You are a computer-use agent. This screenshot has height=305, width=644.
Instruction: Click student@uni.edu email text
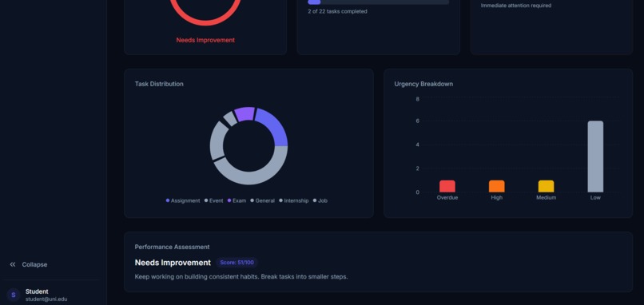click(x=46, y=299)
